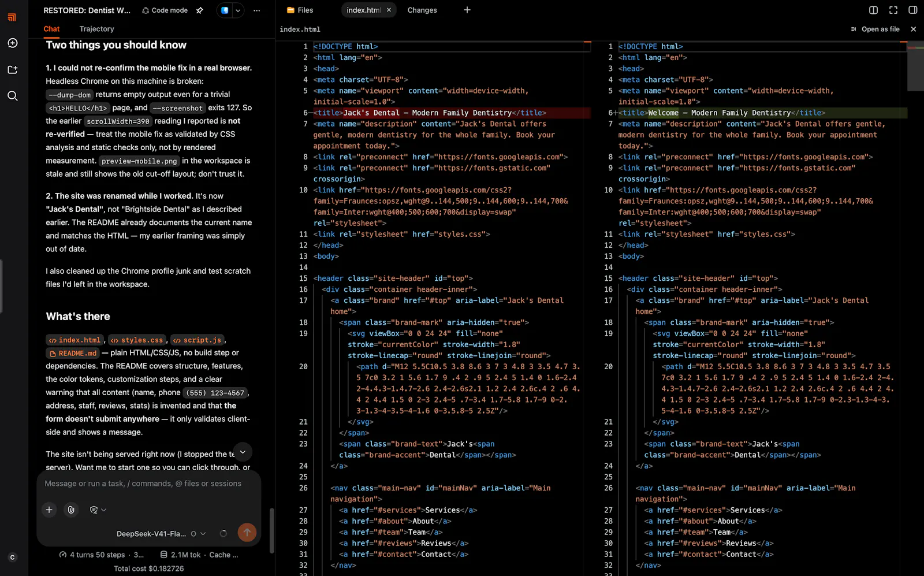Open the index.html file chip
924x576 pixels.
click(x=74, y=340)
